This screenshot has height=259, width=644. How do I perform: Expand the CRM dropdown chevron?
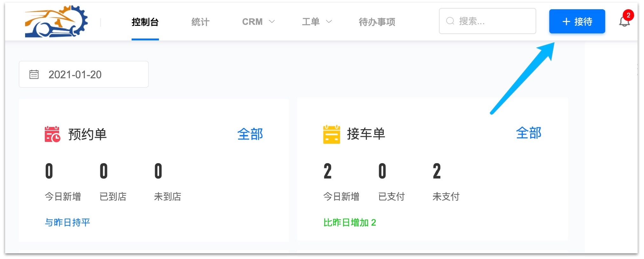point(272,22)
